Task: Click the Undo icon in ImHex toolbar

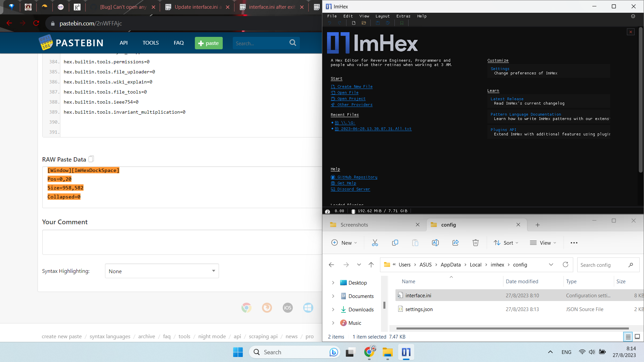Action: tap(330, 23)
